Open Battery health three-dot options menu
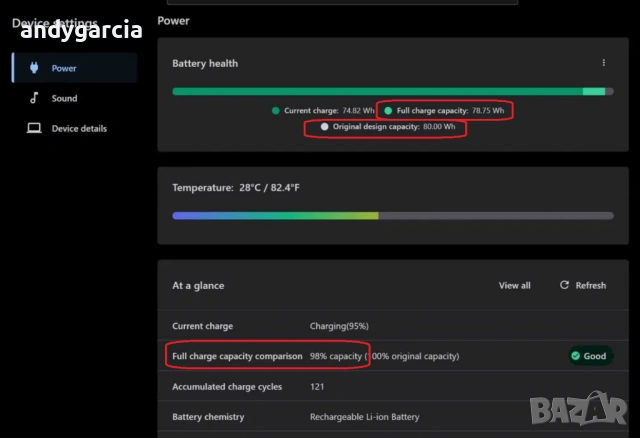 pos(604,63)
